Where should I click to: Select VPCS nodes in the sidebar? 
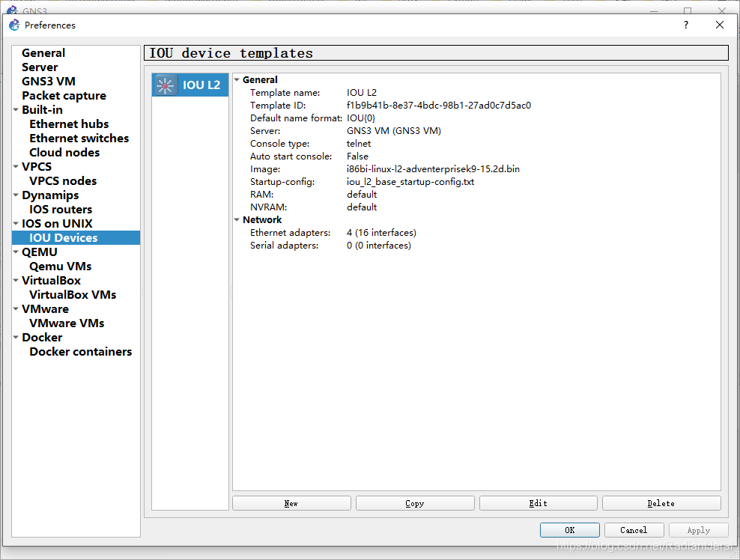pyautogui.click(x=63, y=180)
